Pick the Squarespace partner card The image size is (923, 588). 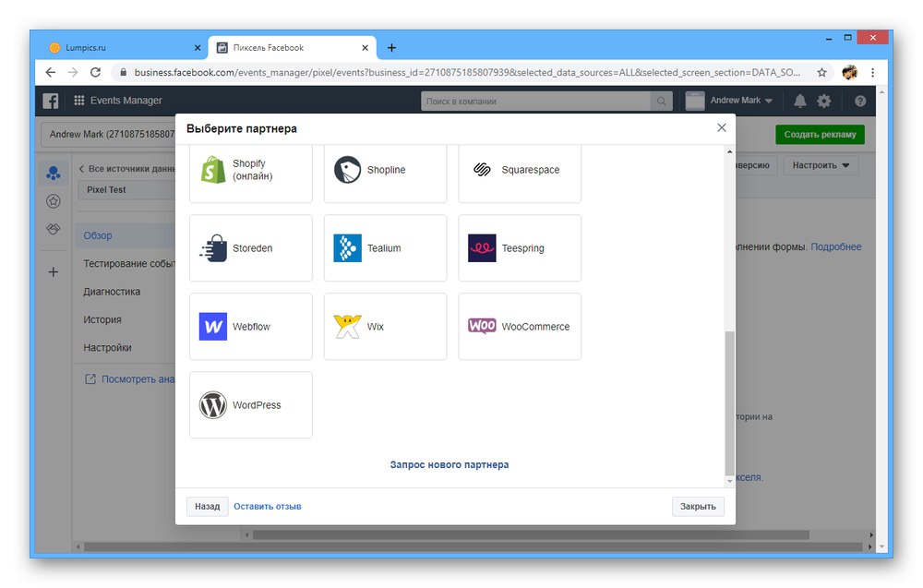click(520, 173)
